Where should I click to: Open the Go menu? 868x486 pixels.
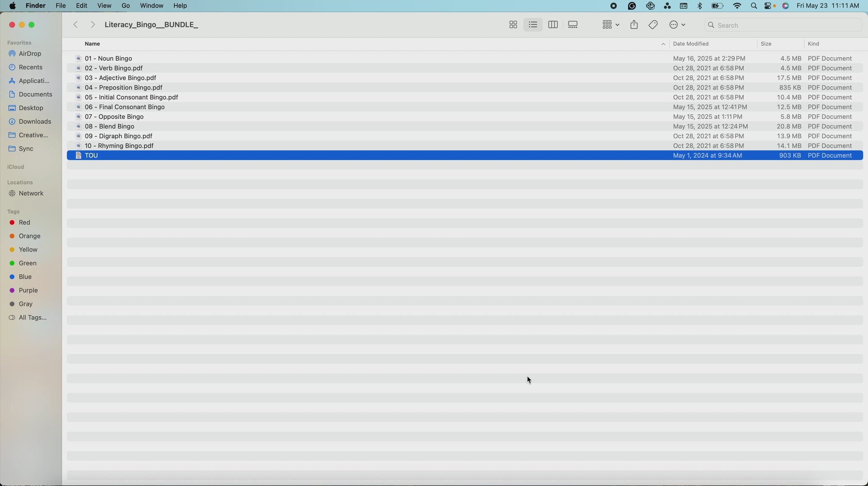[x=125, y=6]
